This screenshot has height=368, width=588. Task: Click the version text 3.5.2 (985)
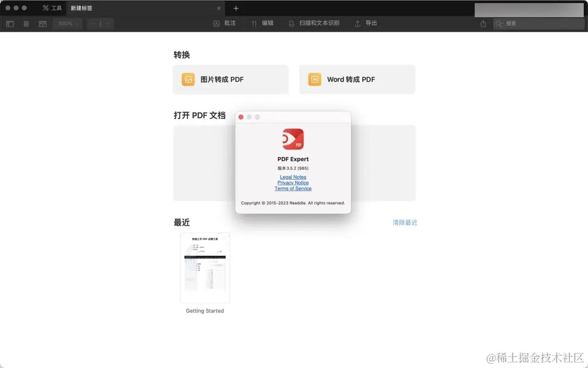(293, 168)
